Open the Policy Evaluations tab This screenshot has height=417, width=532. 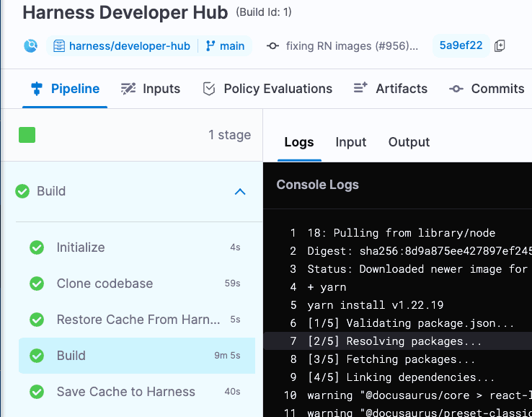point(267,89)
